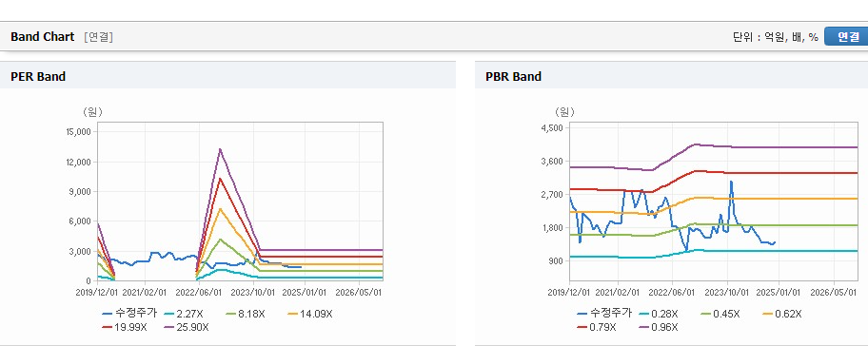Toggle the 0.62X legend entry in PBR Band
The height and width of the screenshot is (346, 868).
tap(781, 314)
